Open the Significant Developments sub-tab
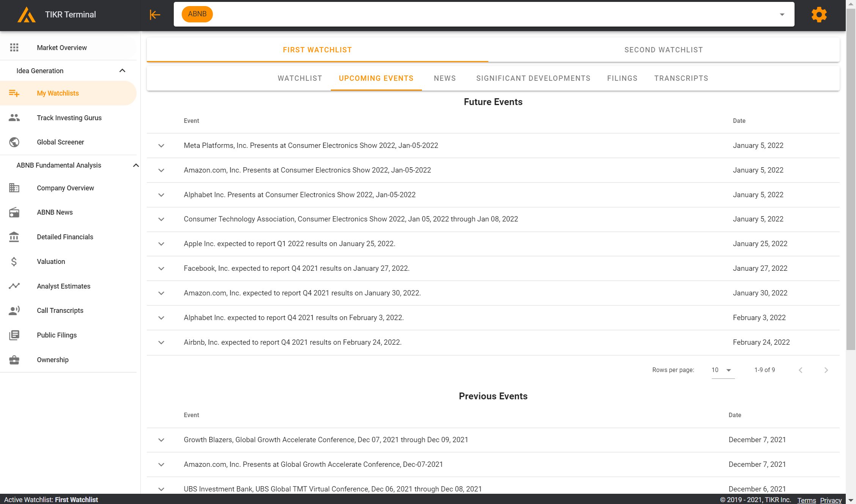Screen dimensions: 856x504 point(533,79)
